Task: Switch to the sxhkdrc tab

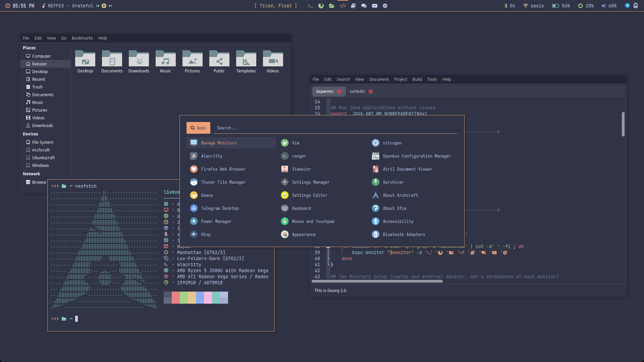Action: [x=357, y=92]
